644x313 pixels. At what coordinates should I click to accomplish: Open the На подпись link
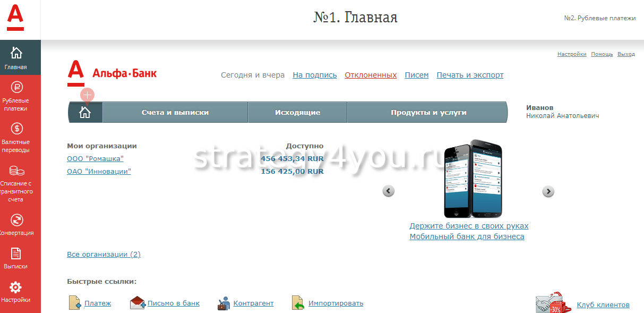tap(314, 75)
